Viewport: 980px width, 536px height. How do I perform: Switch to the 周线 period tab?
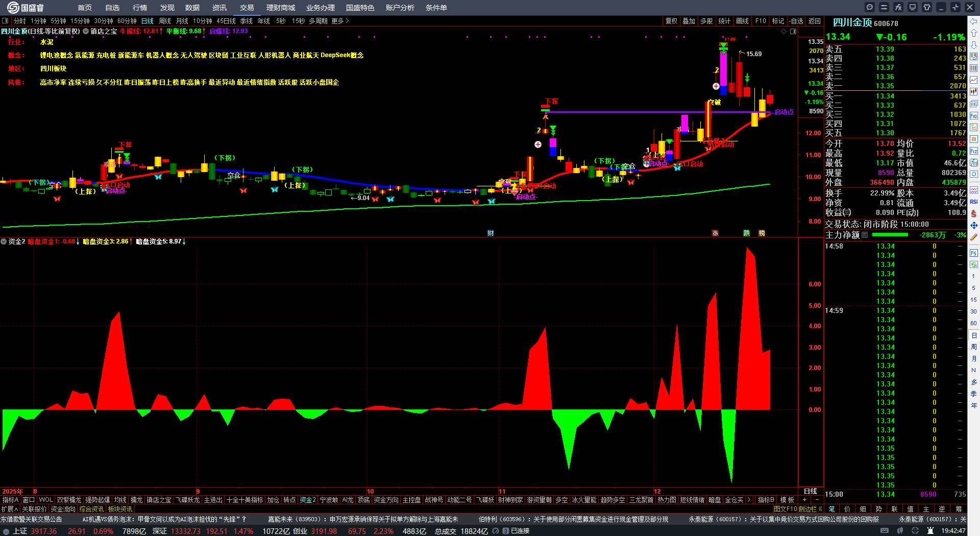click(165, 21)
